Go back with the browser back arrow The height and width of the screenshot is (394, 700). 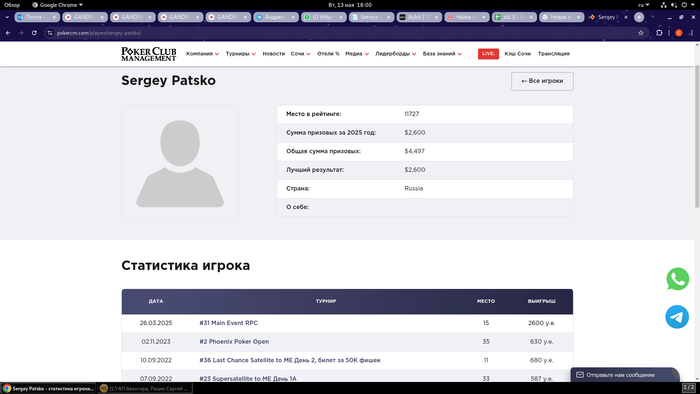[x=8, y=33]
